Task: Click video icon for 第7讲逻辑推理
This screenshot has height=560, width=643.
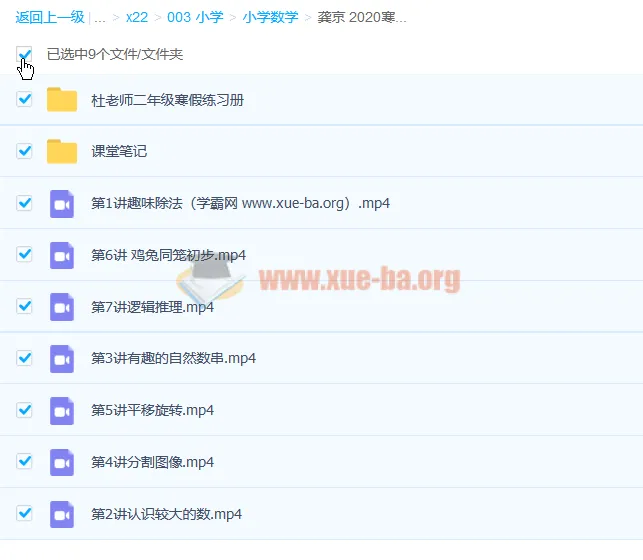Action: pos(62,307)
